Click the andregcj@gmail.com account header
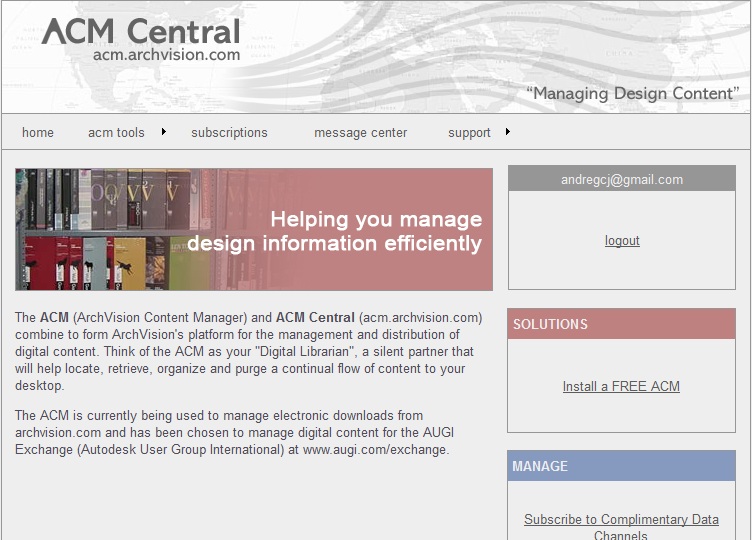 (x=622, y=179)
